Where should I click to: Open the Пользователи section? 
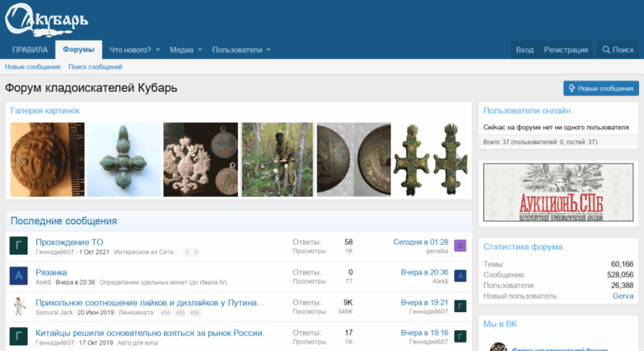(x=237, y=50)
